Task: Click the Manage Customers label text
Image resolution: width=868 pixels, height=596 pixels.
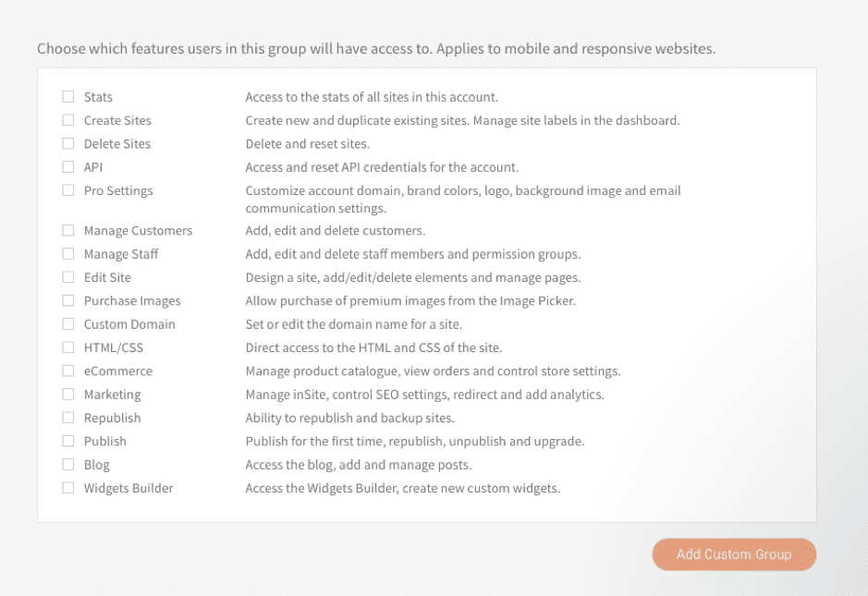Action: [x=138, y=230]
